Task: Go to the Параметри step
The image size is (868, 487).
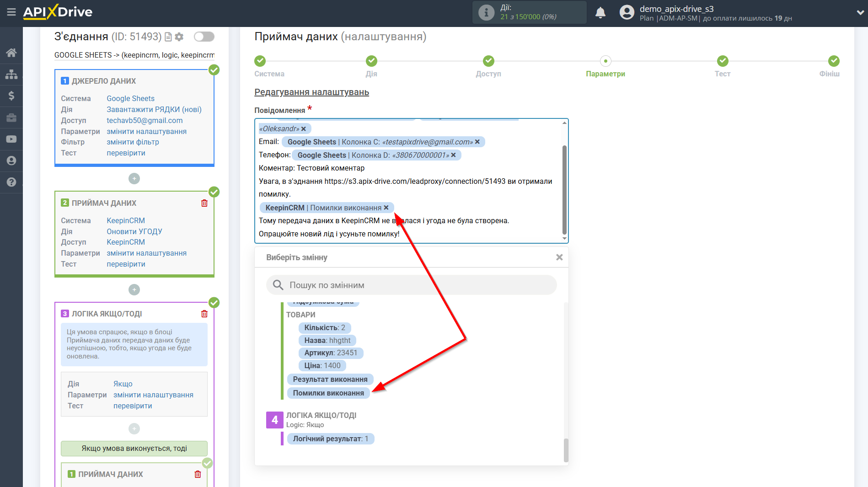Action: point(605,61)
